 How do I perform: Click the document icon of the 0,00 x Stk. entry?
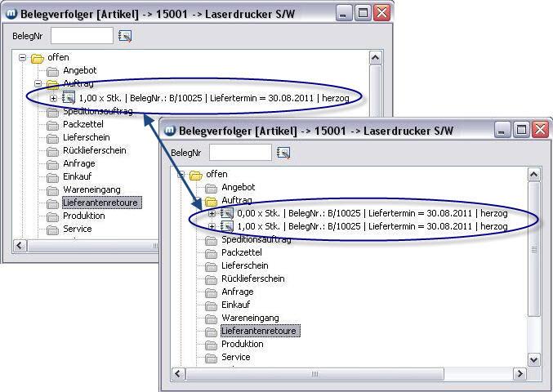[x=226, y=214]
